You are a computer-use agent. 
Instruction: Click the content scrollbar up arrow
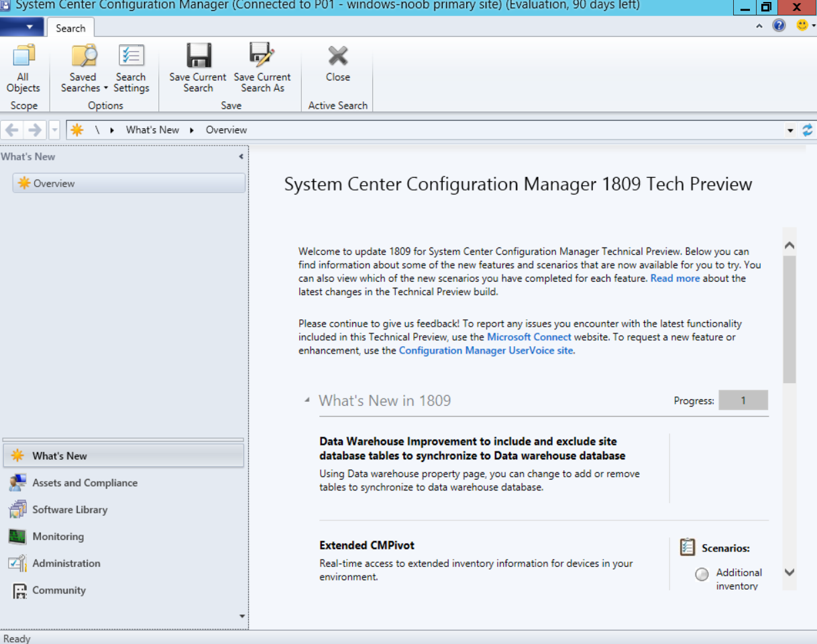click(789, 246)
